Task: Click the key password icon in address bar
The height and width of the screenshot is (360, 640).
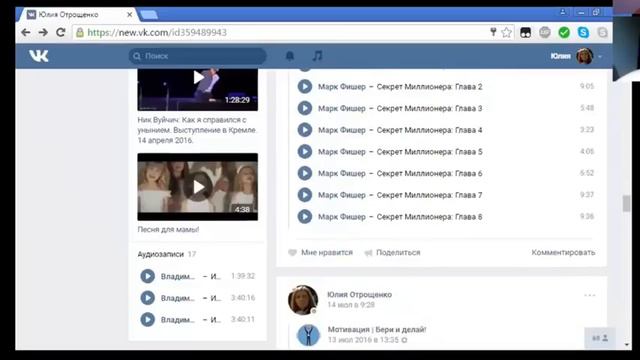Action: (x=493, y=32)
